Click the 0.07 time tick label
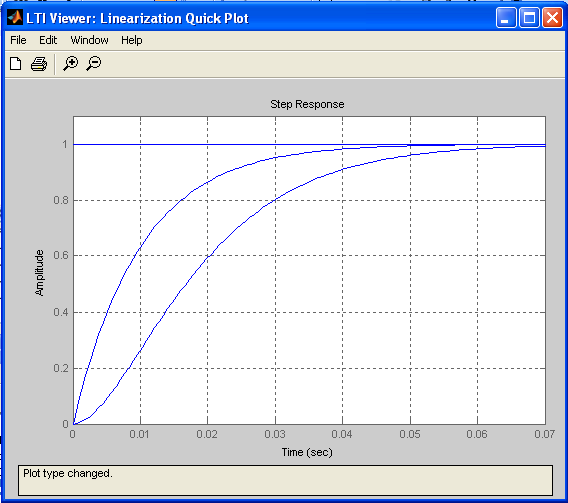This screenshot has height=503, width=568. (x=544, y=434)
